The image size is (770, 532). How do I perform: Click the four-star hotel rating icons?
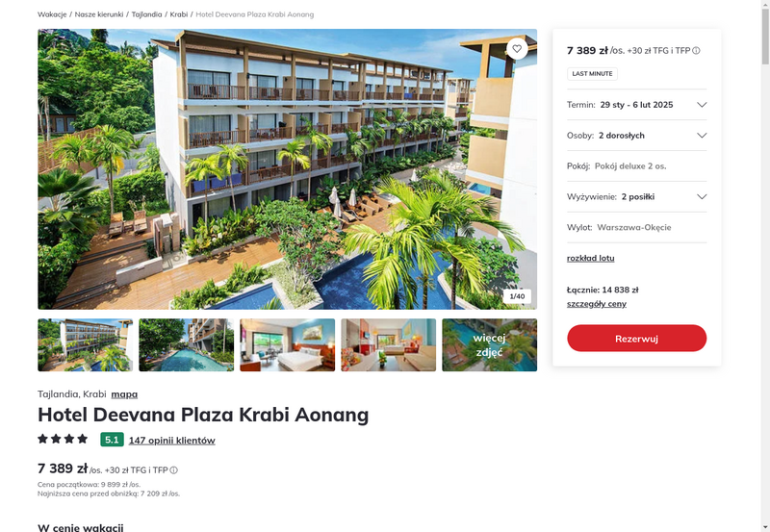pos(63,439)
